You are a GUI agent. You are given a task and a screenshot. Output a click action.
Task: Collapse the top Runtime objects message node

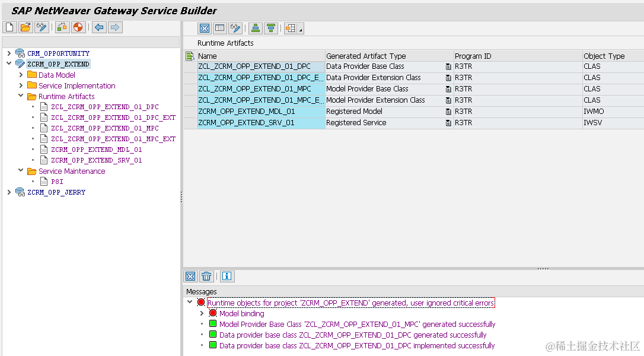[x=190, y=302]
